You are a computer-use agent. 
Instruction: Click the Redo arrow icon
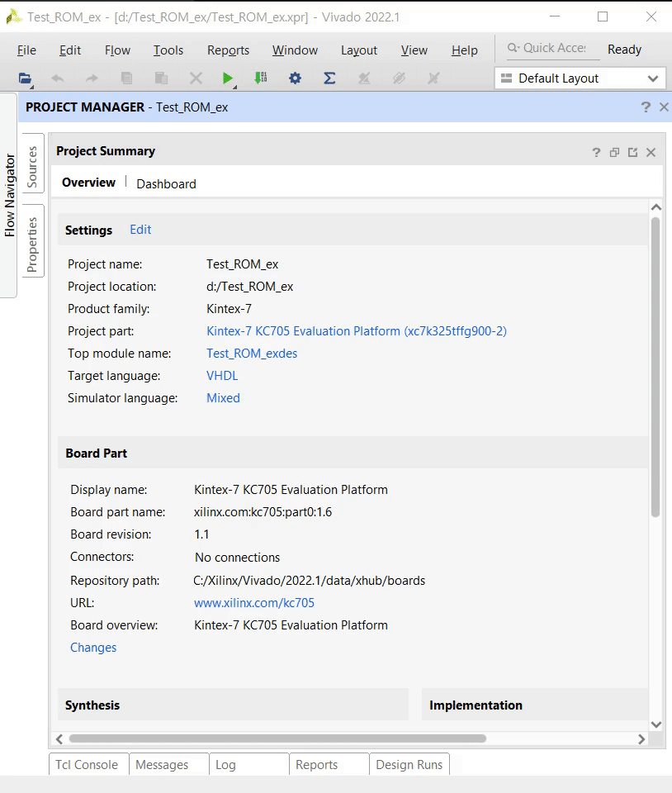click(92, 78)
